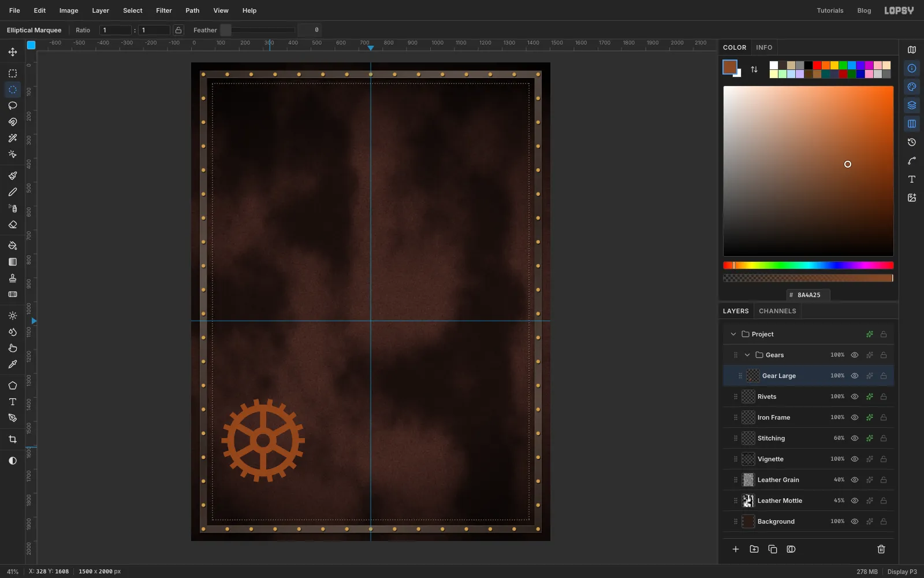This screenshot has width=924, height=578.
Task: Toggle the ratio lock icon
Action: [178, 30]
